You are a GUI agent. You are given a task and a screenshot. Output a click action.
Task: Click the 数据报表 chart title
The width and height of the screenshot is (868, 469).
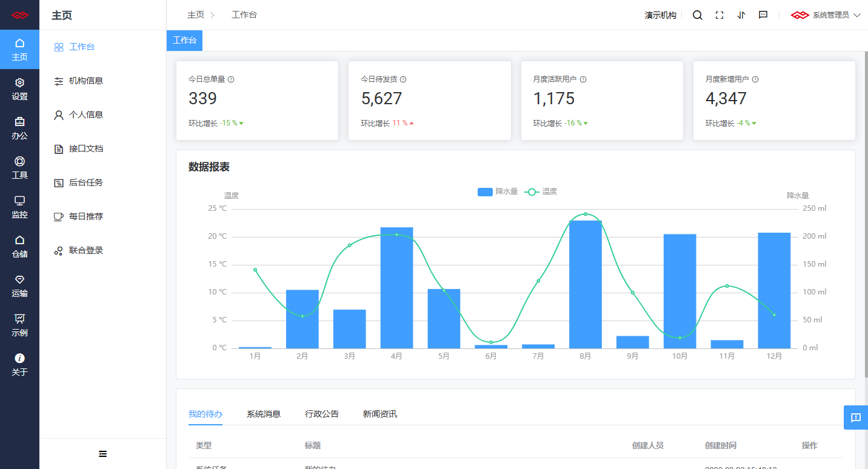[209, 167]
